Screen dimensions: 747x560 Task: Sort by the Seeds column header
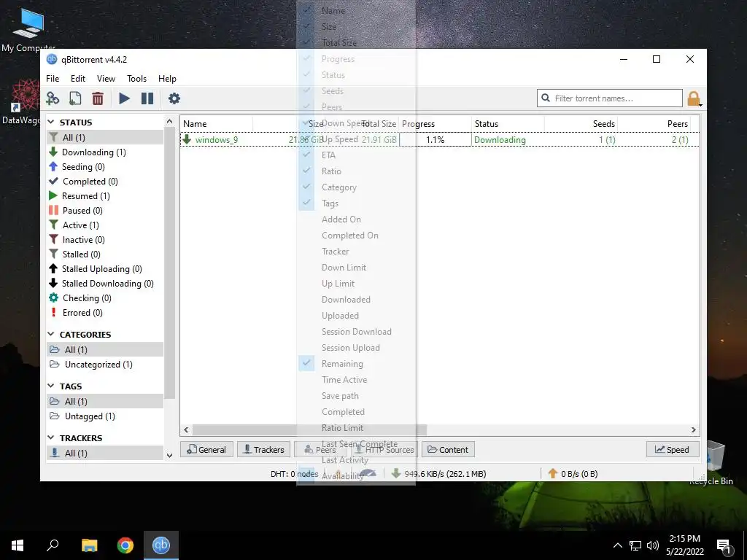(x=581, y=124)
